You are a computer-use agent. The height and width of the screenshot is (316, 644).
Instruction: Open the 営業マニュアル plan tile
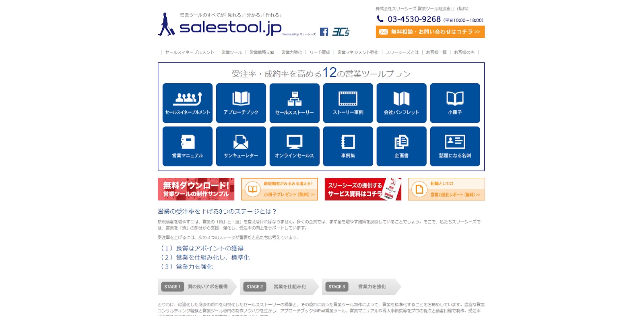pyautogui.click(x=187, y=146)
